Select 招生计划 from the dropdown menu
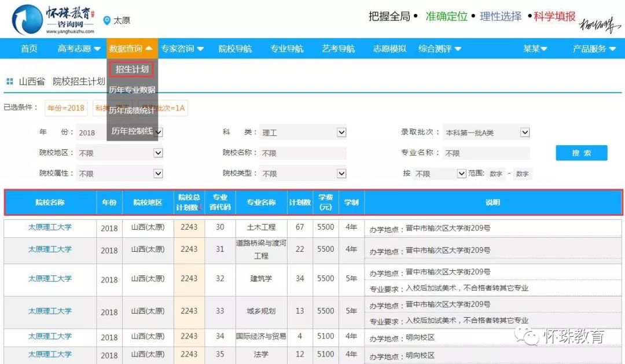Image resolution: width=625 pixels, height=364 pixels. tap(132, 69)
